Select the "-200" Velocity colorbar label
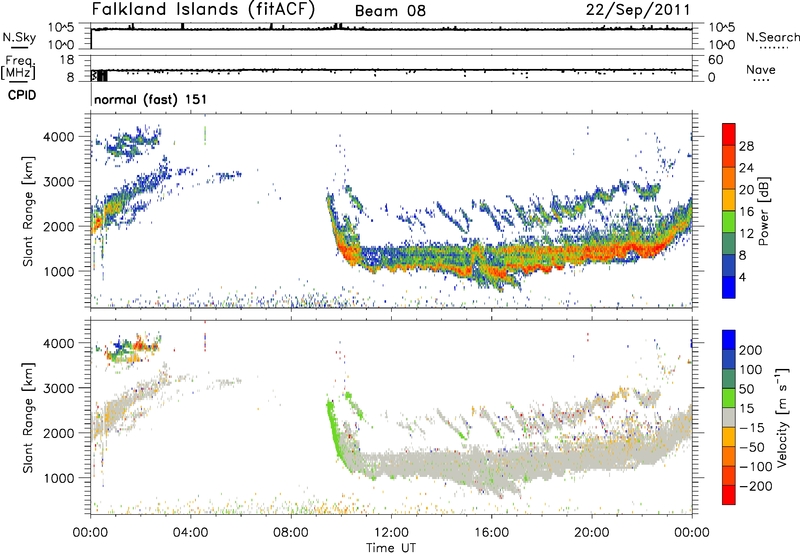Image resolution: width=800 pixels, height=554 pixels. pyautogui.click(x=755, y=486)
